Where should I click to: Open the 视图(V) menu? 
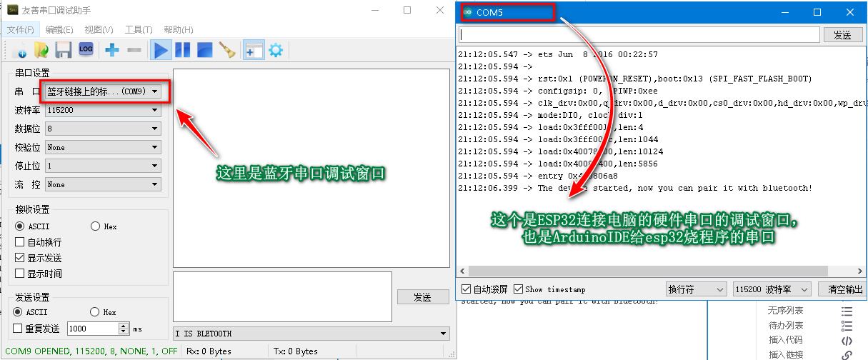coord(99,29)
